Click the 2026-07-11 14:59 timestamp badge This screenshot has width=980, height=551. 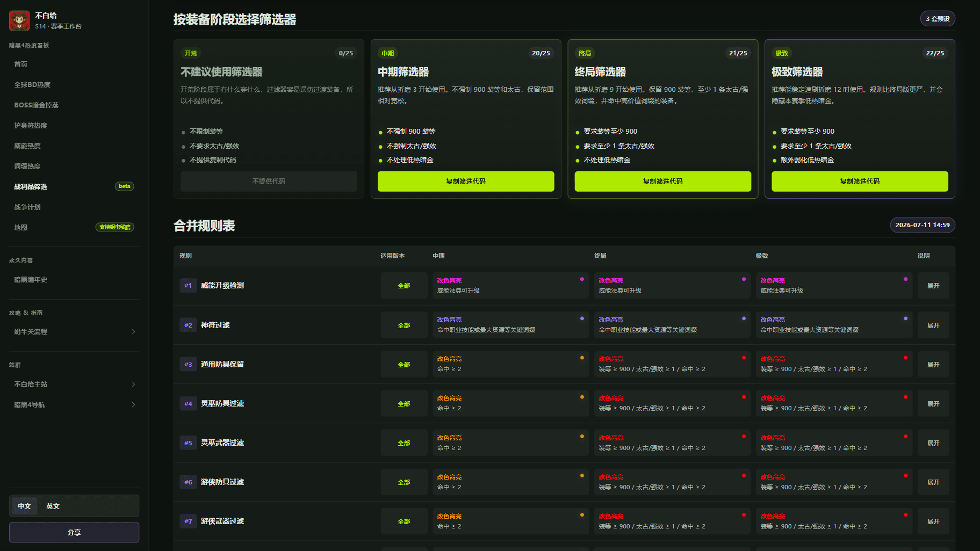923,225
